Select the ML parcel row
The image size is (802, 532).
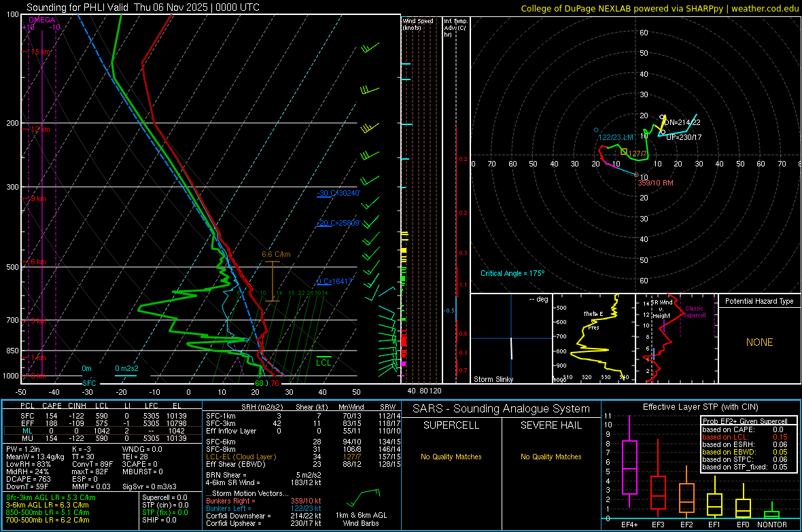click(x=103, y=431)
